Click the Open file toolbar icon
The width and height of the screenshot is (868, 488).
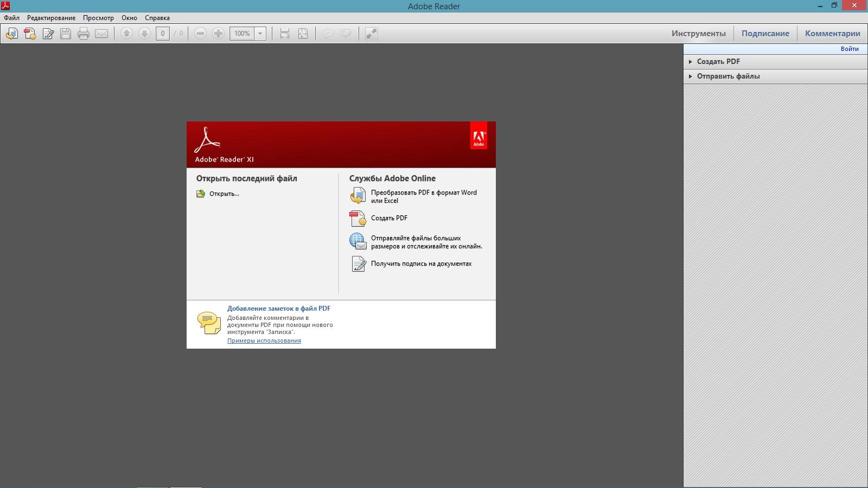[x=12, y=34]
